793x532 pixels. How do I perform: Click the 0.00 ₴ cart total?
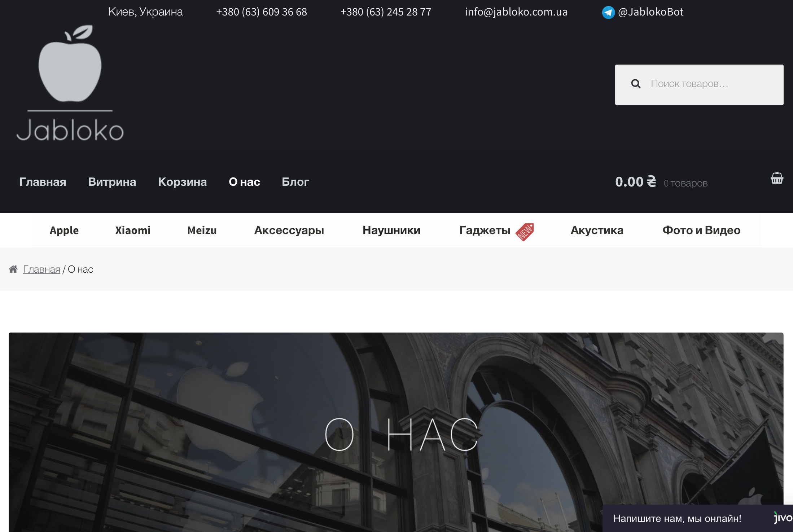click(635, 182)
